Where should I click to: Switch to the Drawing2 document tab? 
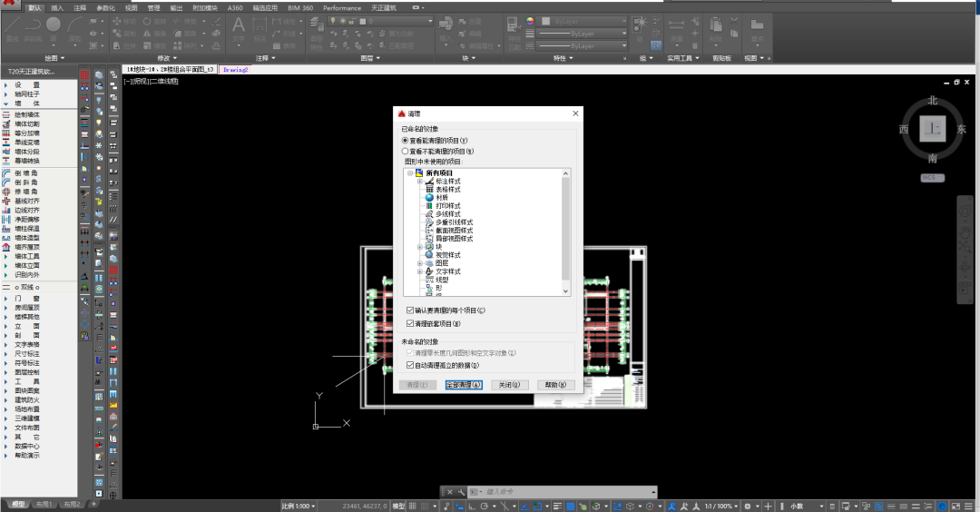coord(236,69)
